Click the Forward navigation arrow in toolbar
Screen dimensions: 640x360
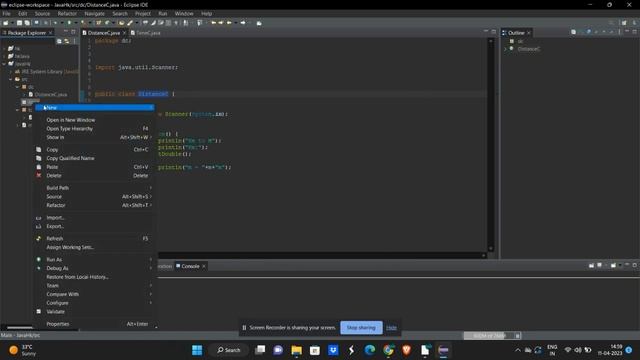click(x=243, y=23)
